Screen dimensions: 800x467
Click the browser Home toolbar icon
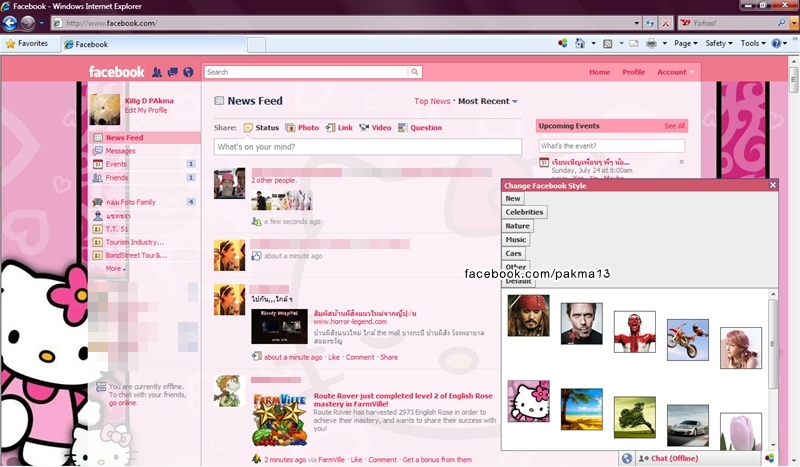[580, 43]
